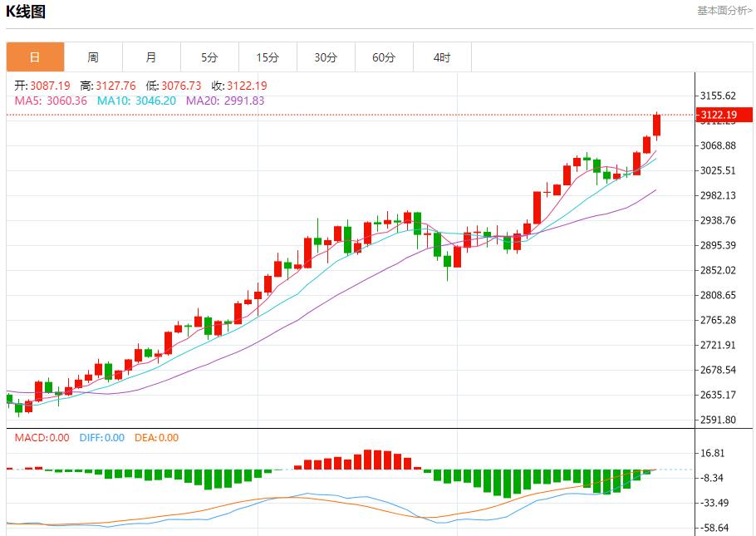Click the latest red candlestick at far right
756x536 pixels.
656,125
